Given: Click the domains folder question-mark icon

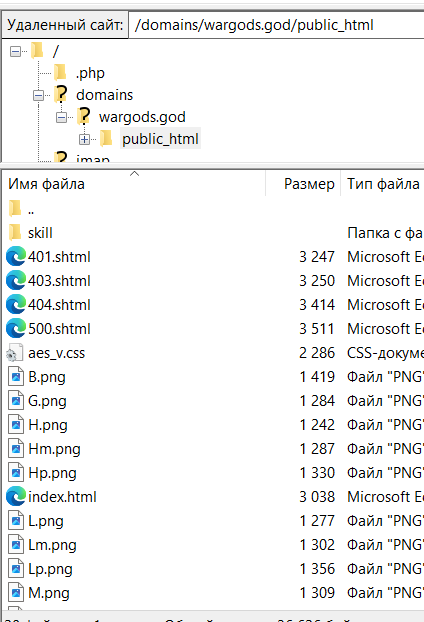Looking at the screenshot, I should 61,94.
